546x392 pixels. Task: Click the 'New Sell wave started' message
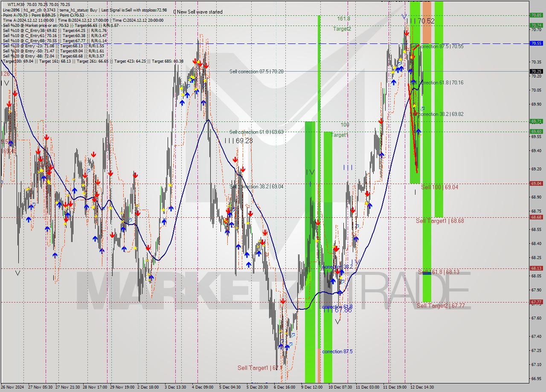[x=200, y=12]
